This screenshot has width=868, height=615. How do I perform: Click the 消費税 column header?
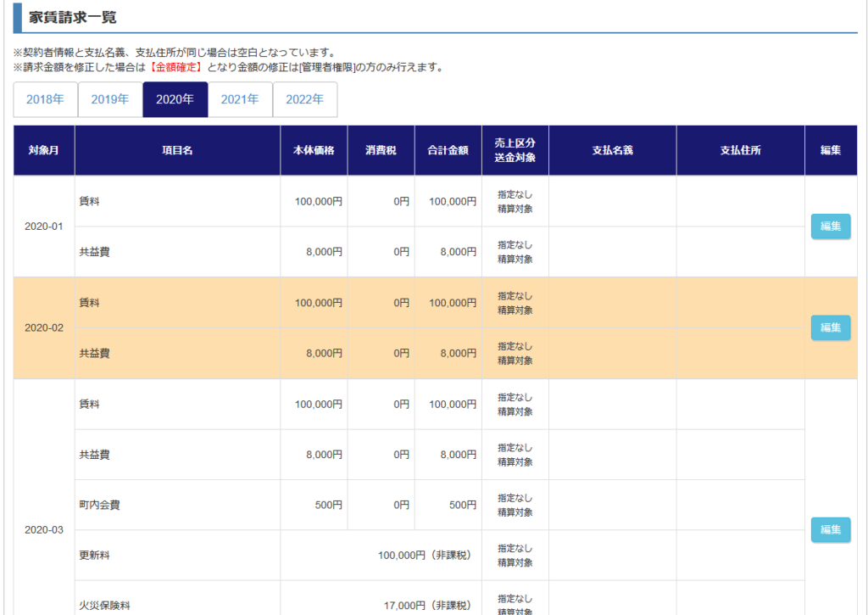(x=381, y=150)
